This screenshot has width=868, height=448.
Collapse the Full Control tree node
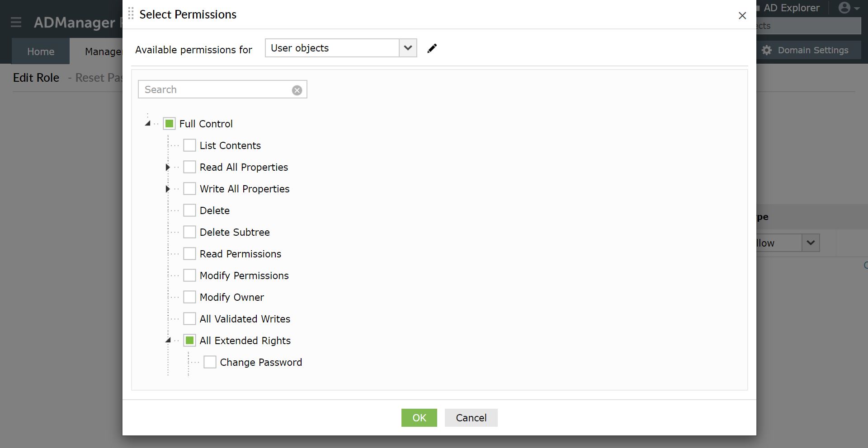148,123
